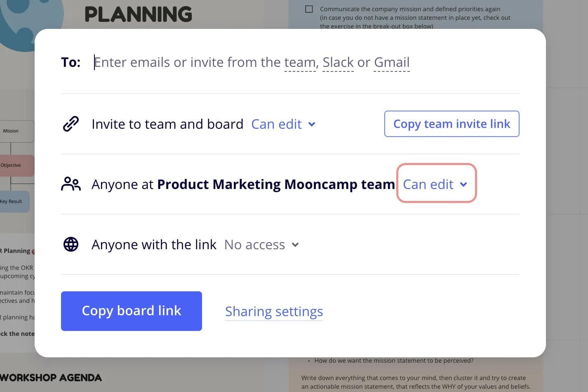Check the 'Communicate the company mission' checkbox

coord(309,9)
